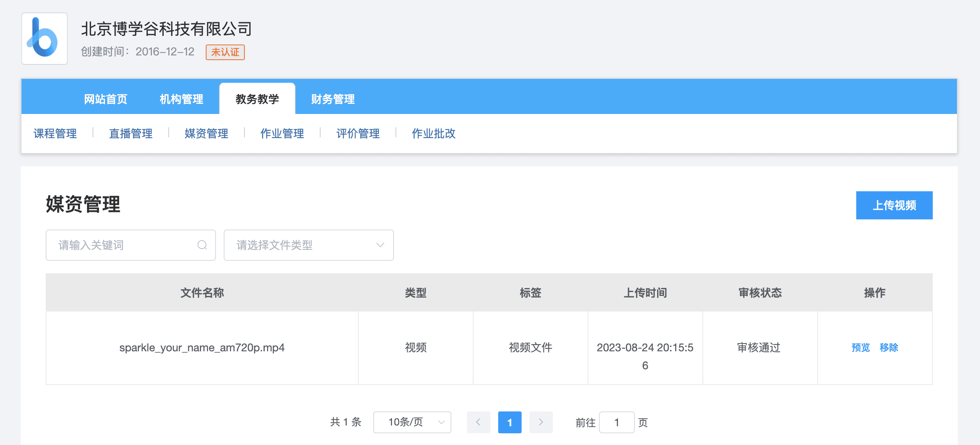Switch to 网站首页 tab
Viewport: 980px width, 445px height.
tap(106, 99)
